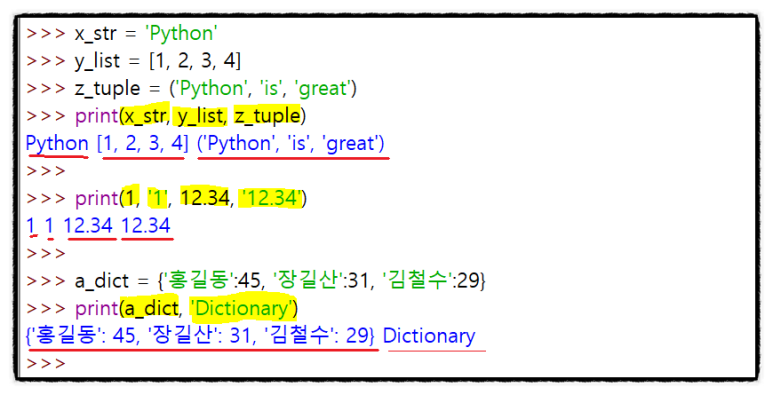The height and width of the screenshot is (395, 773).
Task: Click the output tuple ('Python', 'is', 'great')
Action: (291, 144)
